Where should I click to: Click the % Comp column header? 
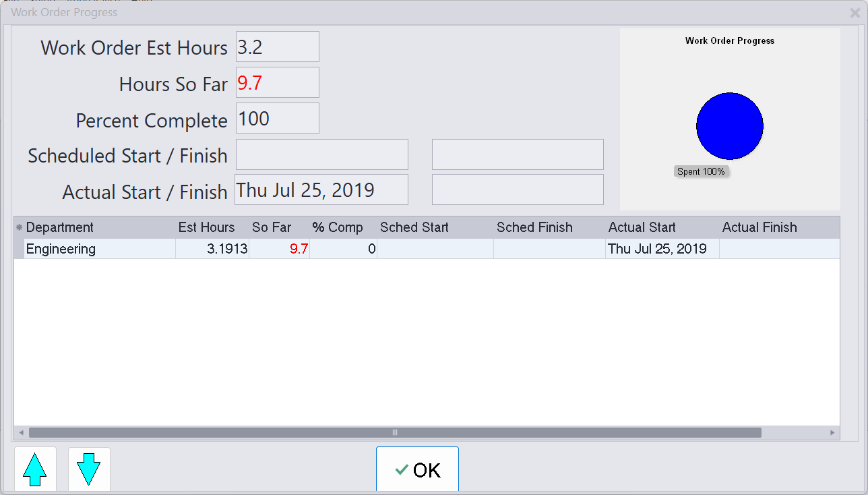click(x=338, y=227)
